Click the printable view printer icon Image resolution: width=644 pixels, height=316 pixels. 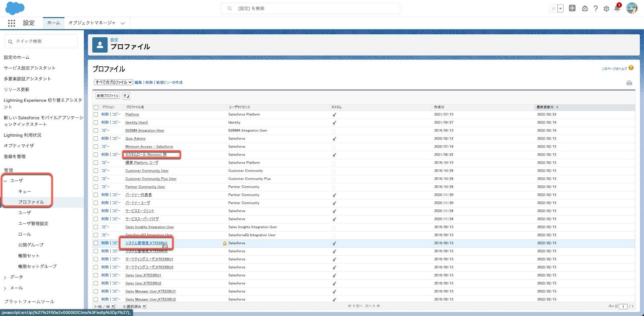coord(629,83)
